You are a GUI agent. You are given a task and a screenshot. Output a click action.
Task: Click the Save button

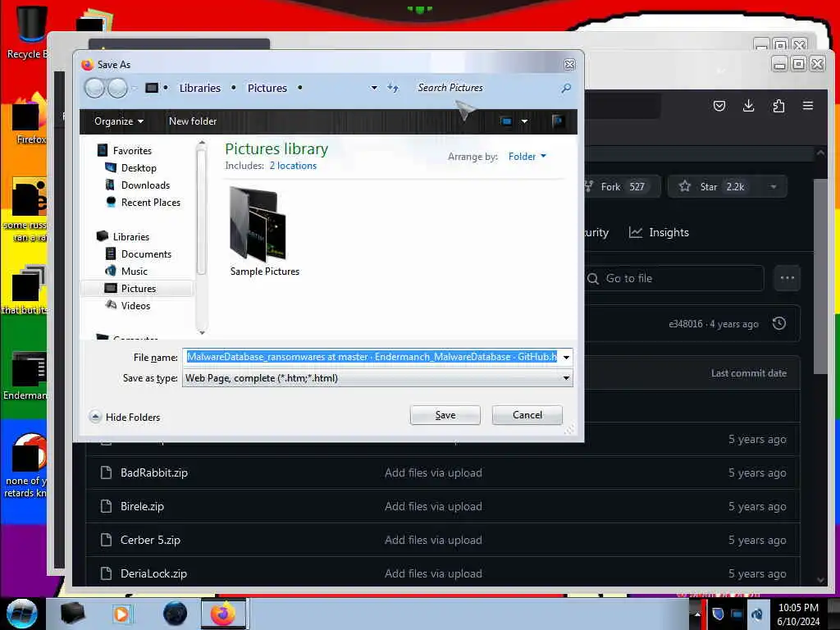[445, 415]
